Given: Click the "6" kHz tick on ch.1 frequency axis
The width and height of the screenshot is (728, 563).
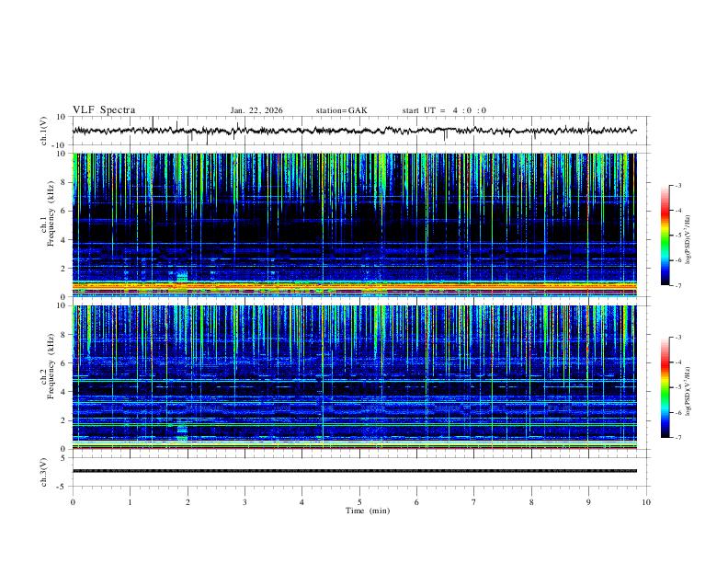Looking at the screenshot, I should coord(63,211).
